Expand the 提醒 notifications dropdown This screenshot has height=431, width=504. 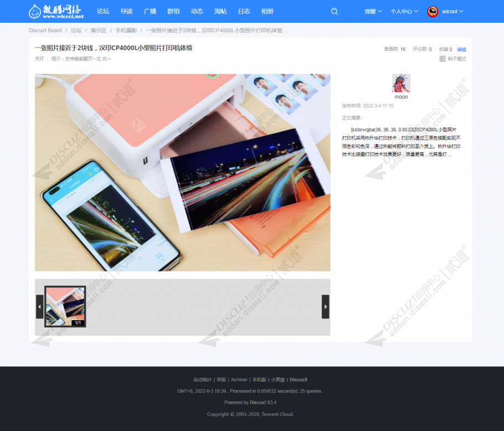click(x=373, y=11)
